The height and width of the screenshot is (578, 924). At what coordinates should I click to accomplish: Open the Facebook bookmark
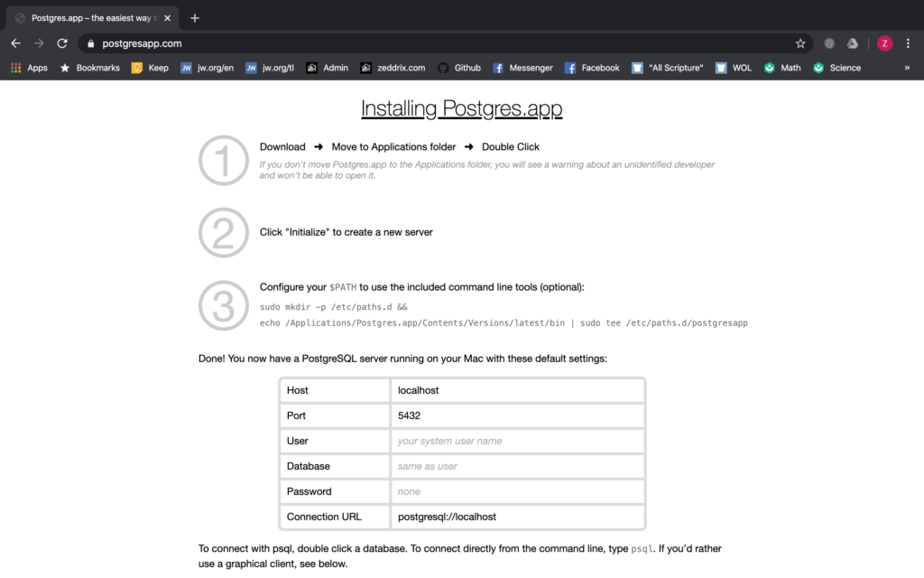[592, 68]
